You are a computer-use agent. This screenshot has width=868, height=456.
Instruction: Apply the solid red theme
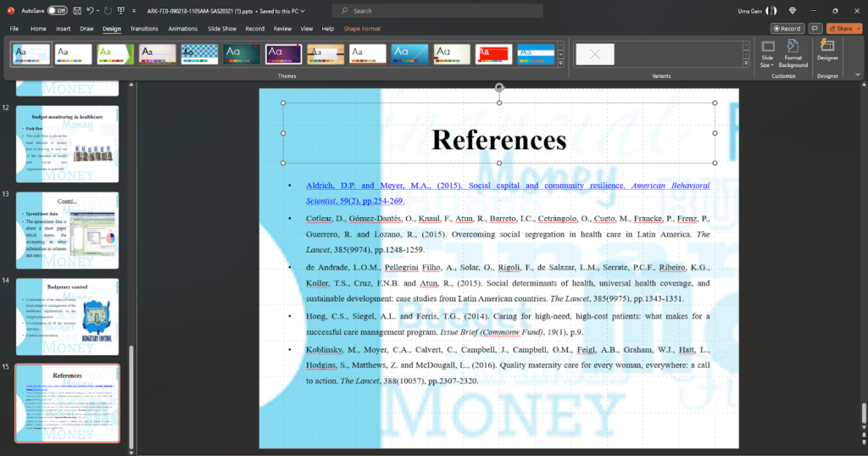coord(493,54)
